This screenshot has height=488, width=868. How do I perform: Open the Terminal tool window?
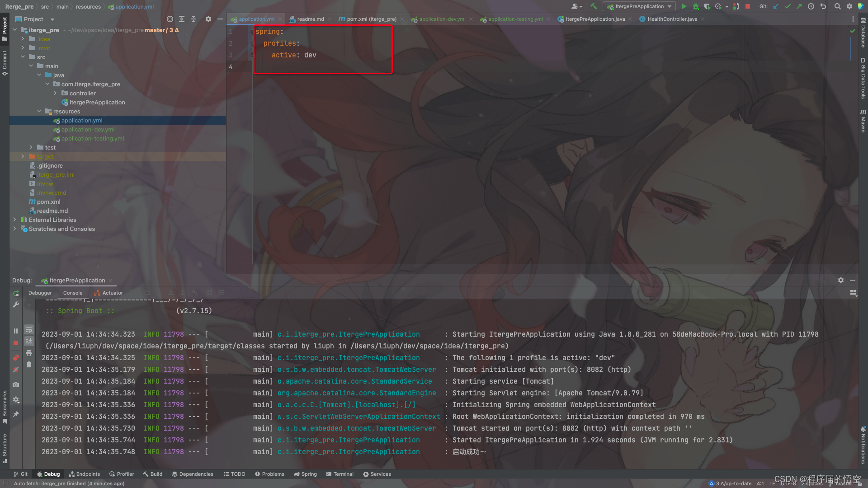tap(340, 474)
